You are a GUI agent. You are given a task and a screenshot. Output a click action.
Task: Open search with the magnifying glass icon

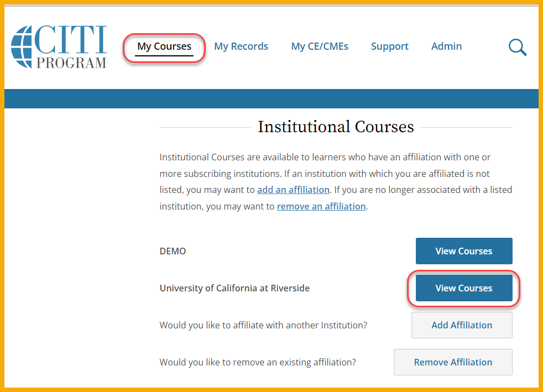(x=517, y=48)
